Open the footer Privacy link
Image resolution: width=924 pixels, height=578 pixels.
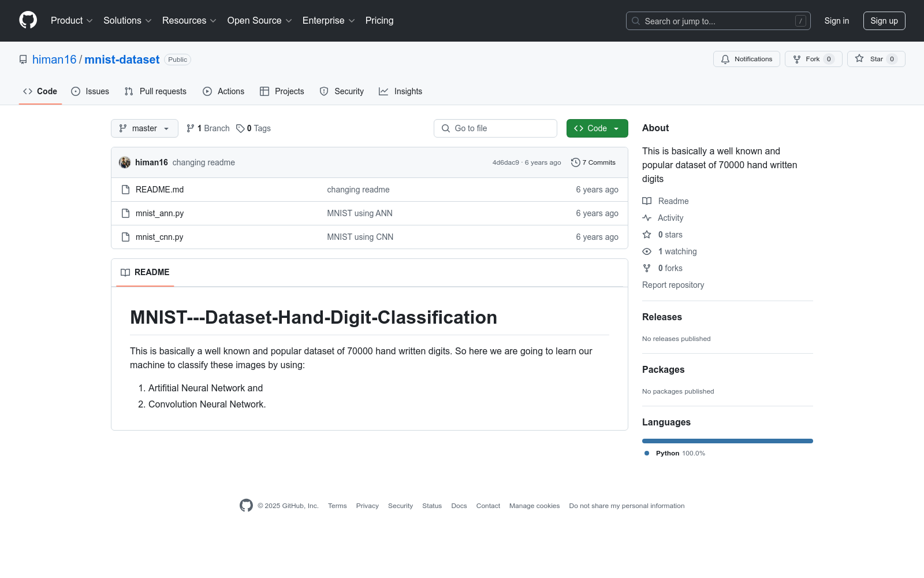[x=367, y=506]
